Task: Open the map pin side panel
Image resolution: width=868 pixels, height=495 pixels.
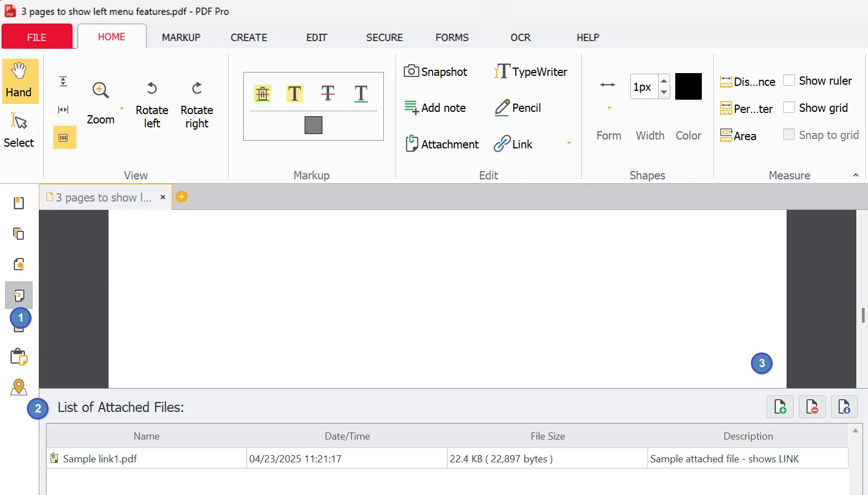Action: (19, 387)
